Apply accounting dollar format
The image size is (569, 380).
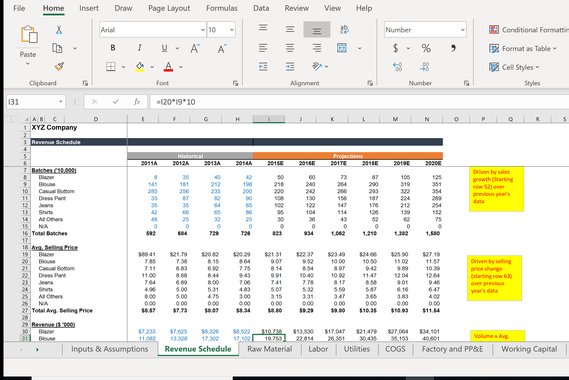coord(396,48)
